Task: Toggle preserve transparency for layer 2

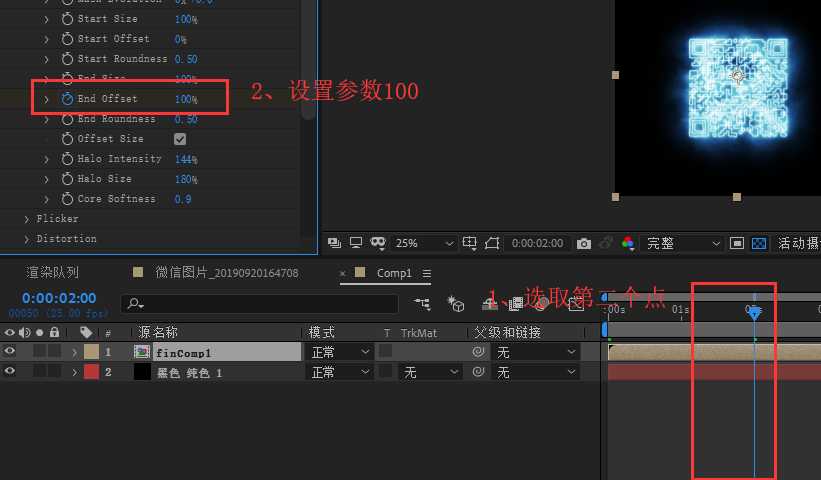Action: click(385, 372)
